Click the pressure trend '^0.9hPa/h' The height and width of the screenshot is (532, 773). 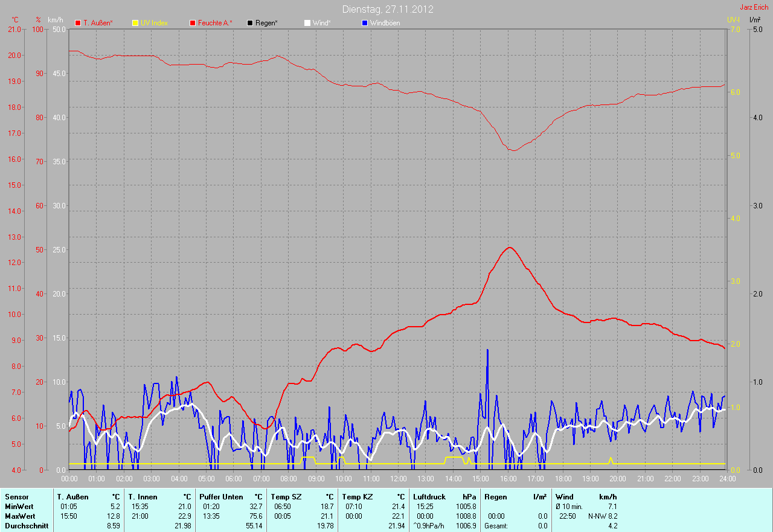click(x=429, y=525)
